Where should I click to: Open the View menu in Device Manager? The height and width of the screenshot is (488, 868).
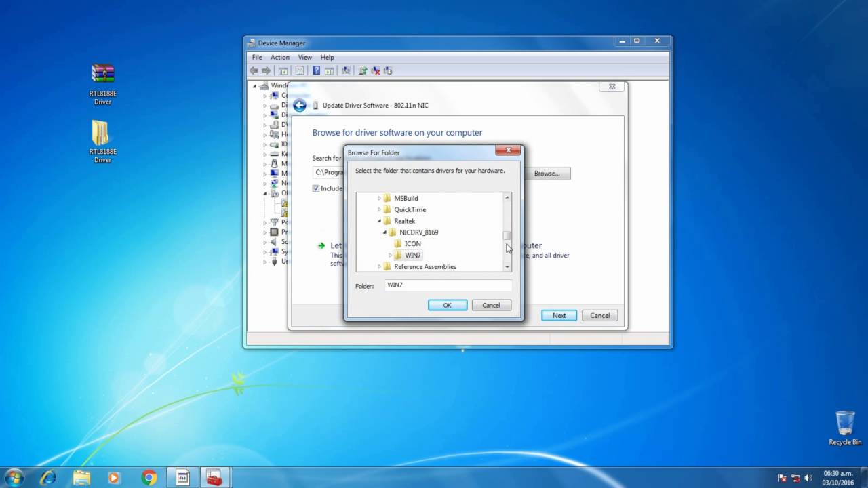click(x=305, y=57)
